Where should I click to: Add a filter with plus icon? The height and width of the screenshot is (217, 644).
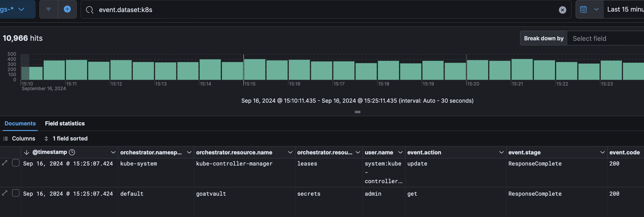(67, 10)
